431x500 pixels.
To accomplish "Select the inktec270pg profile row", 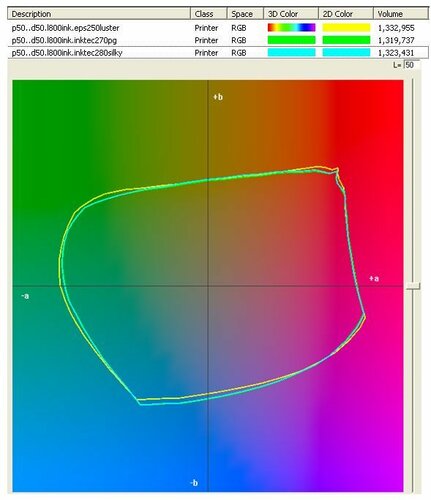I will click(x=218, y=40).
